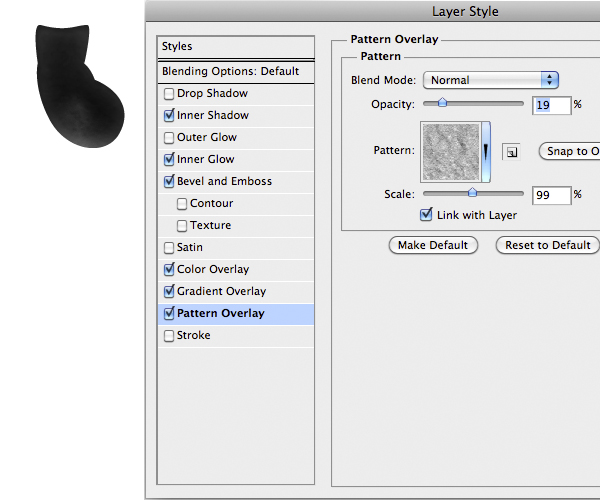The image size is (600, 500).
Task: Click the pattern preview thumbnail
Action: [452, 151]
